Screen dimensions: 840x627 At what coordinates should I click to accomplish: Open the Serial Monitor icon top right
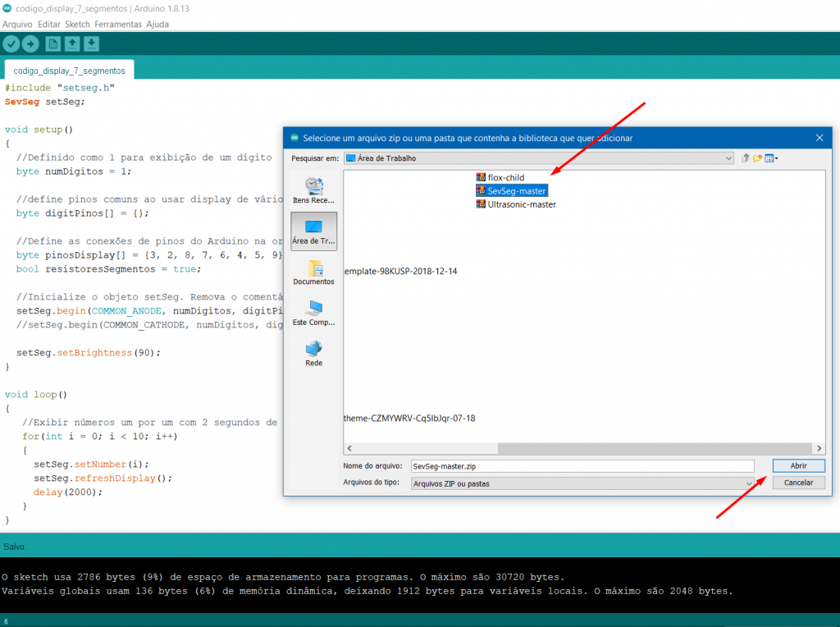coord(827,43)
